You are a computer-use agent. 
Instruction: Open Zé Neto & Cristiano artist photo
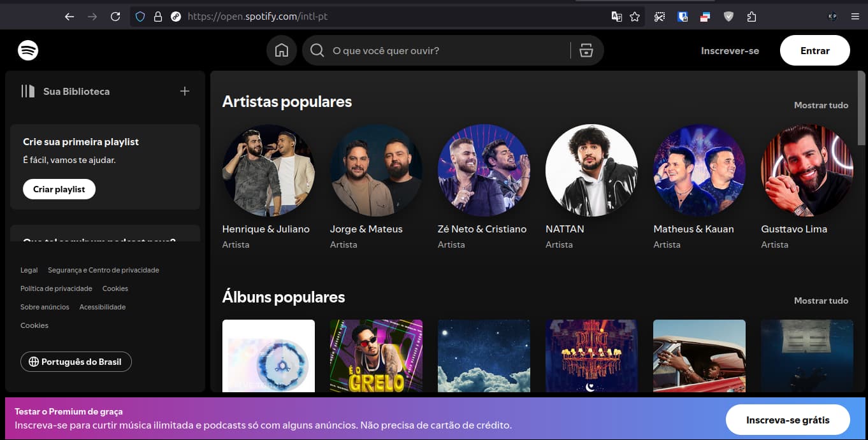click(x=484, y=170)
